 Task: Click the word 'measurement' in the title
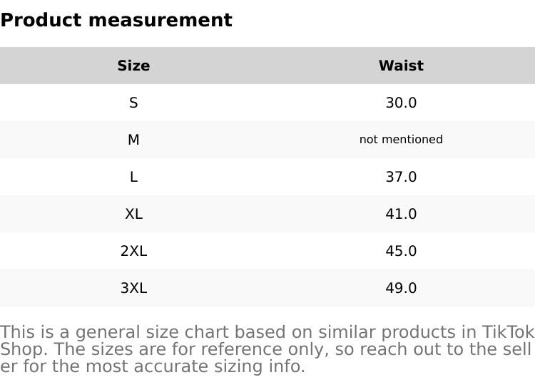170,20
